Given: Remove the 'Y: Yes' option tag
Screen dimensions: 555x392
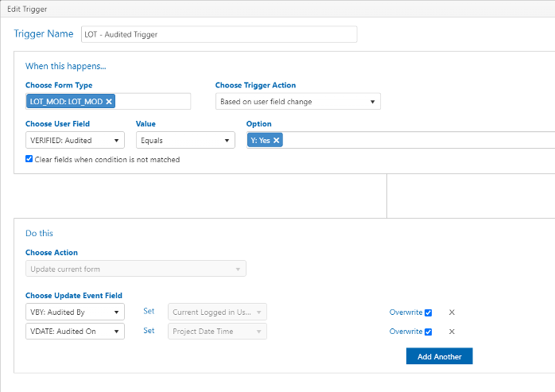Looking at the screenshot, I should (x=277, y=140).
